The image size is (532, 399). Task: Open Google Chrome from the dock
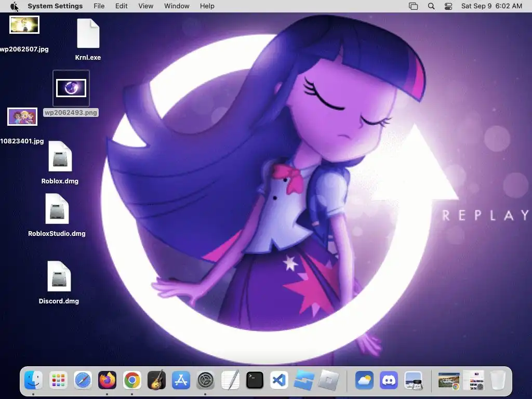coord(132,380)
